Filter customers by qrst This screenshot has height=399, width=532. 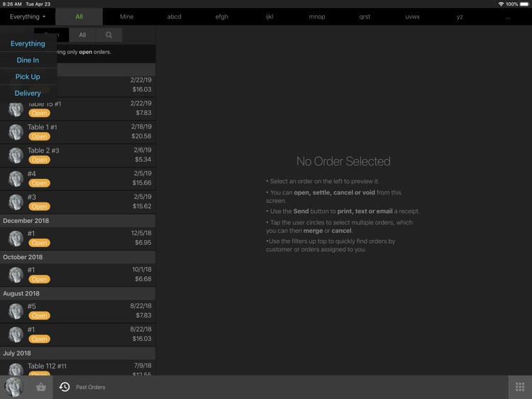(x=365, y=16)
